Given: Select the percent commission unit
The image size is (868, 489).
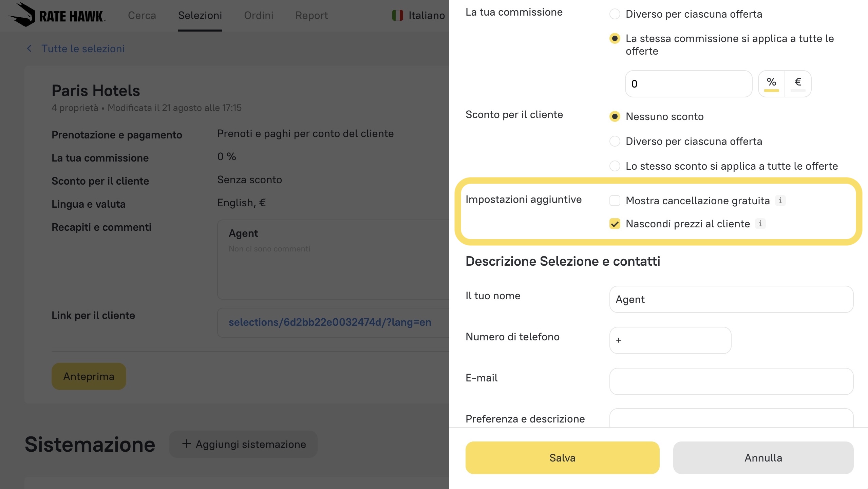Looking at the screenshot, I should tap(771, 83).
